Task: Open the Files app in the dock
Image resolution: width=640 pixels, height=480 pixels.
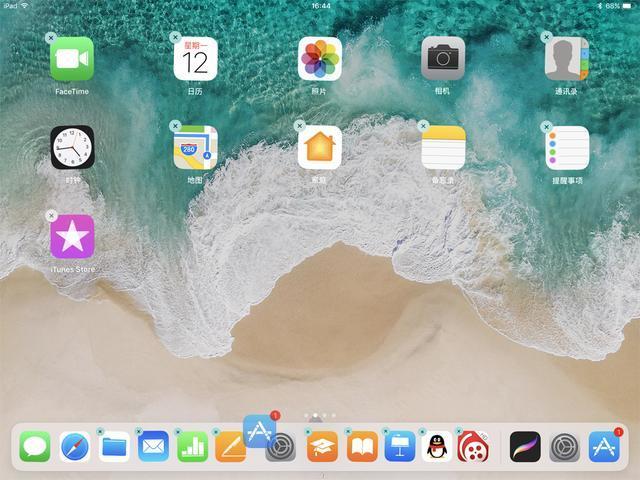Action: [x=114, y=447]
